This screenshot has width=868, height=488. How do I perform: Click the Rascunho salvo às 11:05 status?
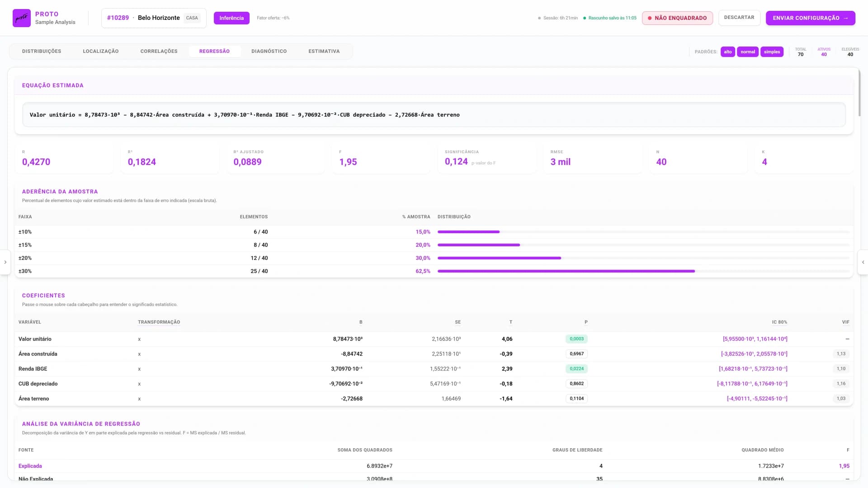tap(610, 18)
